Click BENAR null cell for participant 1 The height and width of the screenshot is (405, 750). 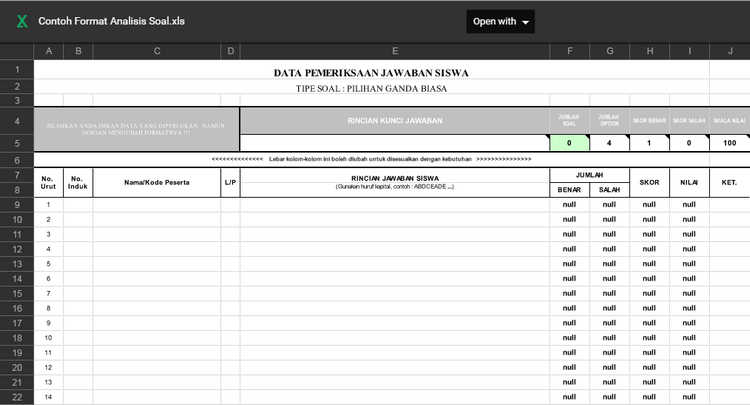570,205
